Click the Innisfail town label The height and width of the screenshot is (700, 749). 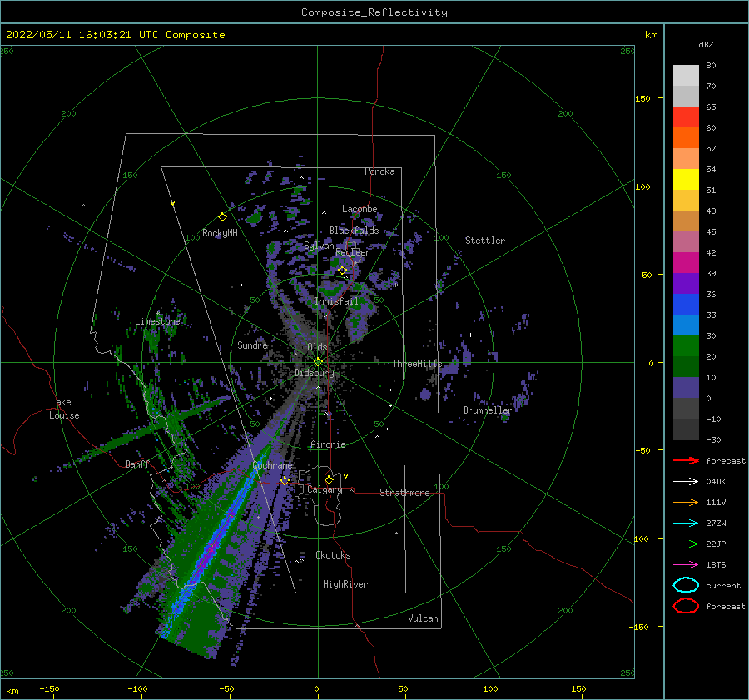point(336,301)
